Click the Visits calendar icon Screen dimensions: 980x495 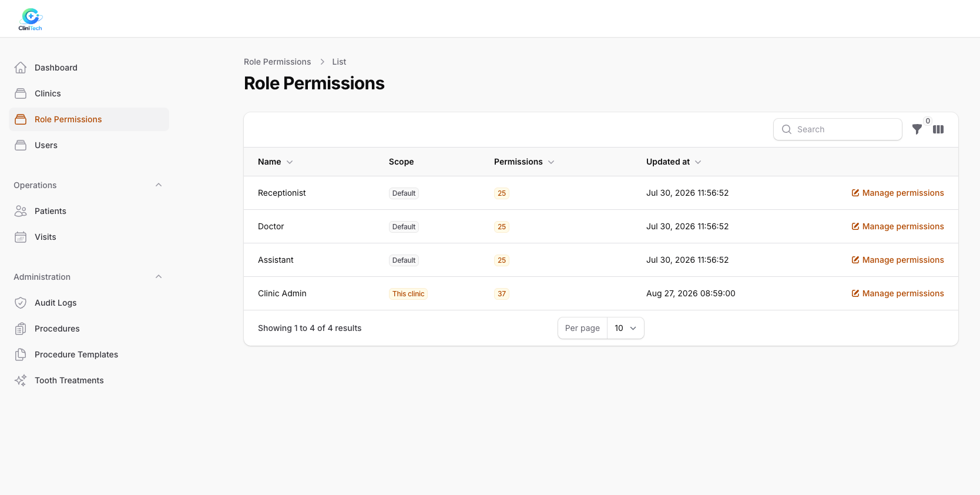(21, 237)
